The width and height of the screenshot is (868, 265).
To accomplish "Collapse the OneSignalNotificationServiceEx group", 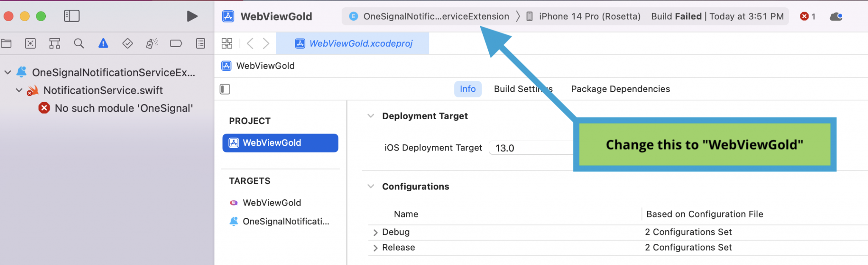I will tap(8, 73).
